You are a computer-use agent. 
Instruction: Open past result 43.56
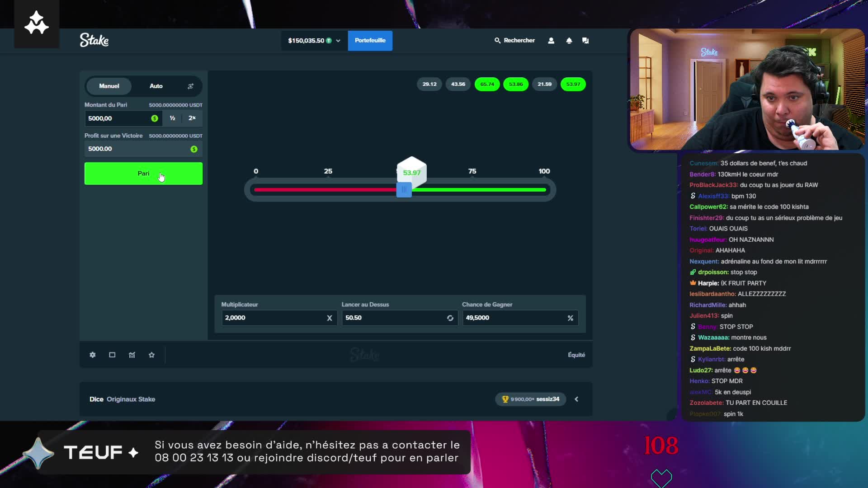pos(458,84)
